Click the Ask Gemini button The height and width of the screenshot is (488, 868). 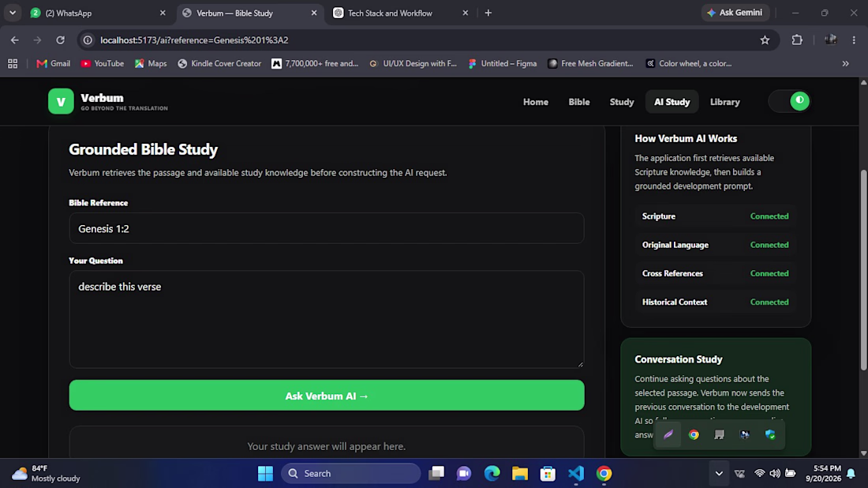734,13
